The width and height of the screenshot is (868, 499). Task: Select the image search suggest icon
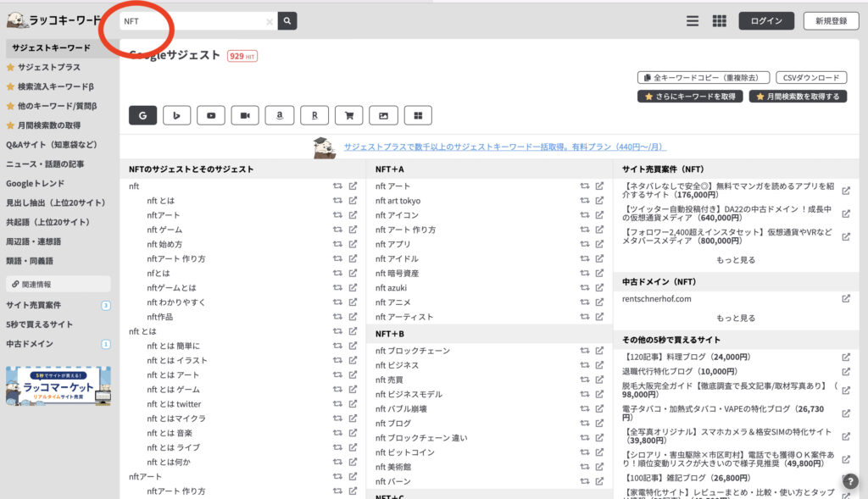pos(383,115)
